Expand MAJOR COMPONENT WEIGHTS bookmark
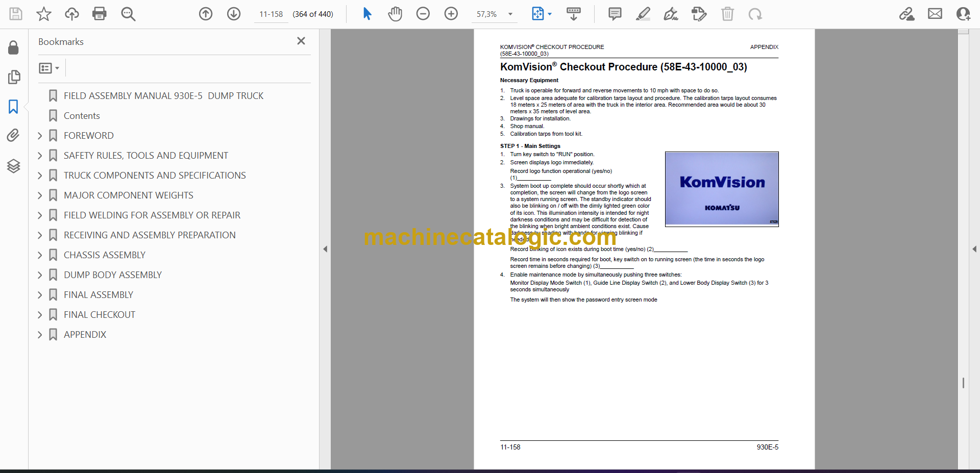 [40, 195]
